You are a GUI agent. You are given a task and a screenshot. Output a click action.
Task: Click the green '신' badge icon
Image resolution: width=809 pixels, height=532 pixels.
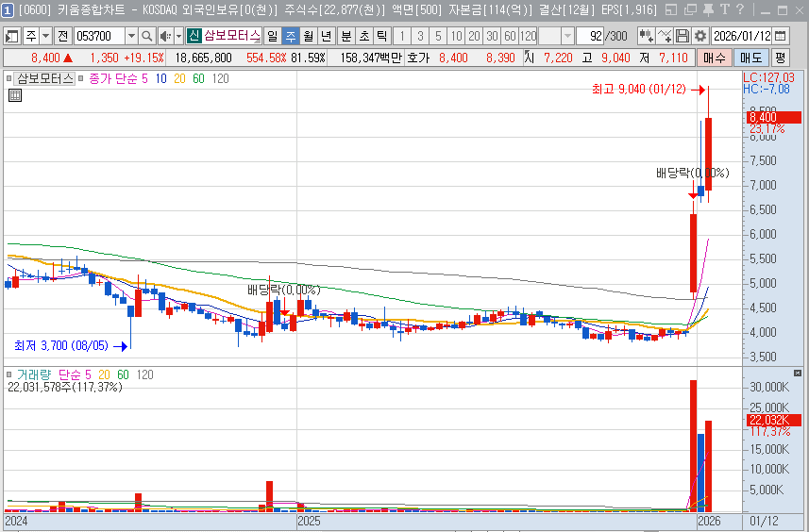coord(194,36)
